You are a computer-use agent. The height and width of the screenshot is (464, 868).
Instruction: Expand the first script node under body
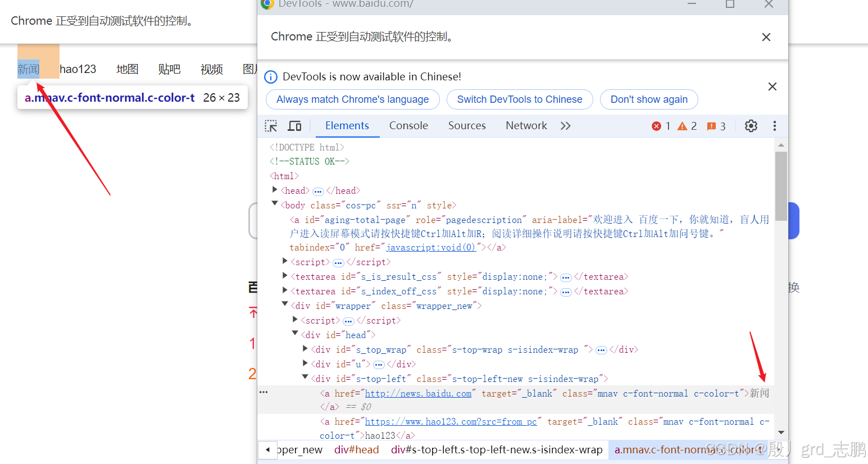(x=285, y=261)
